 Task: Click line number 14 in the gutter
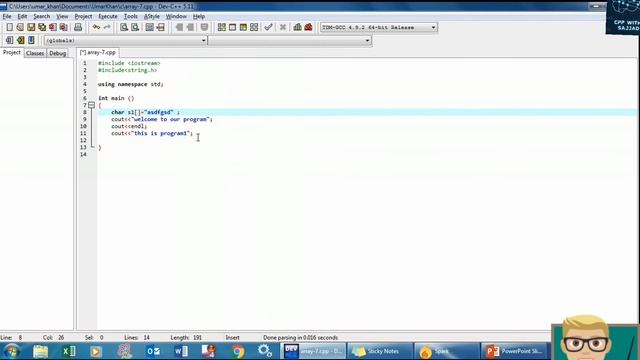click(83, 154)
